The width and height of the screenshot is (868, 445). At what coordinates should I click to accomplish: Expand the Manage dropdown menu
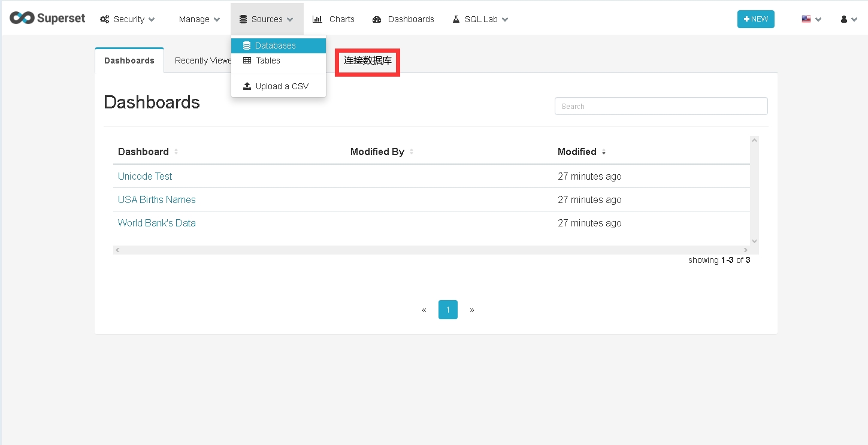point(199,19)
